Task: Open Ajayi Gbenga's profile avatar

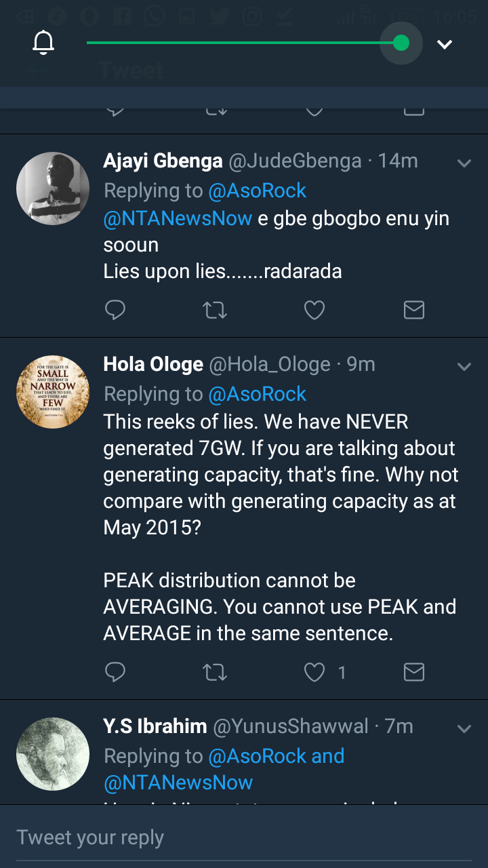Action: tap(53, 189)
